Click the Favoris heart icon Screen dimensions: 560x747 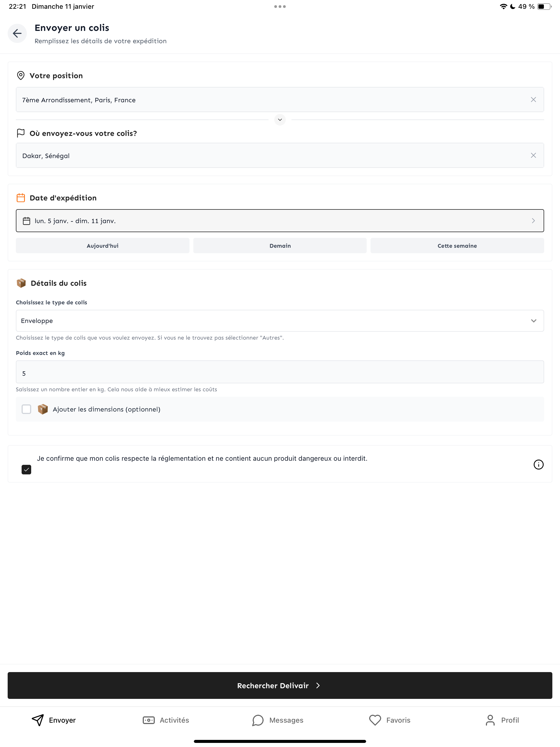(x=375, y=720)
